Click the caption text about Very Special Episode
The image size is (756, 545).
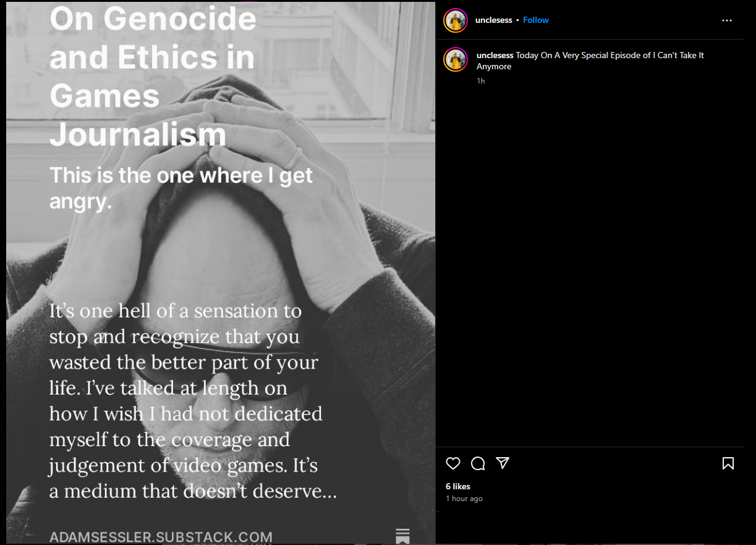[x=590, y=61]
